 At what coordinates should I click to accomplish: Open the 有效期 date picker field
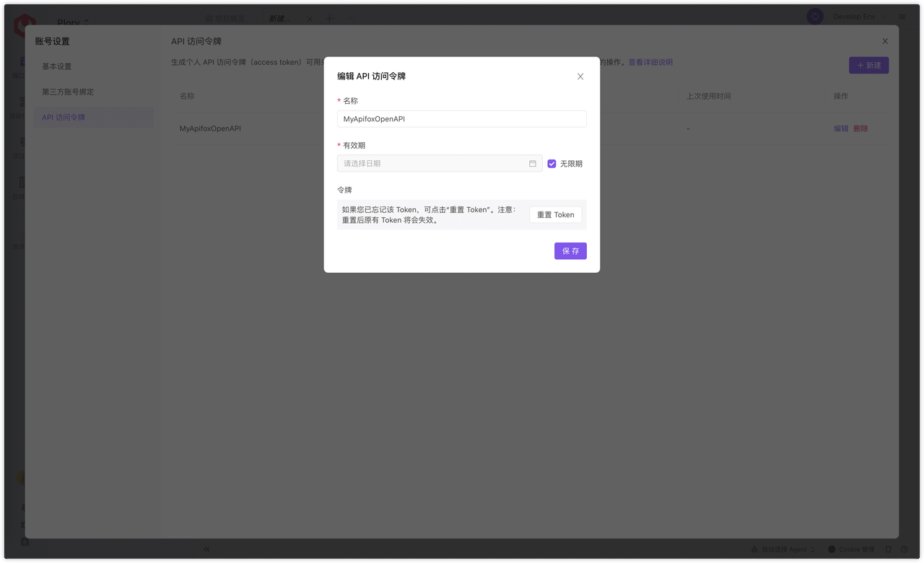pos(440,164)
